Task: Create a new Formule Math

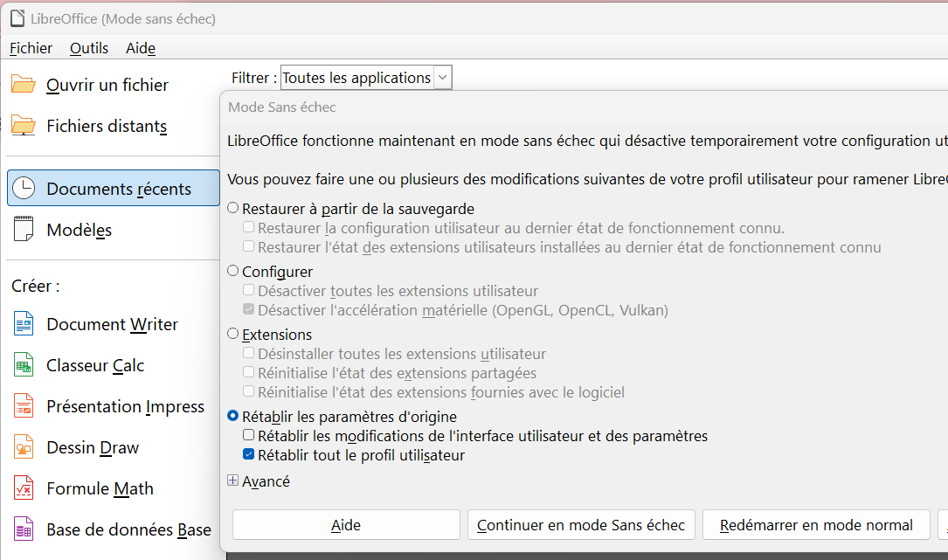Action: pyautogui.click(x=100, y=488)
